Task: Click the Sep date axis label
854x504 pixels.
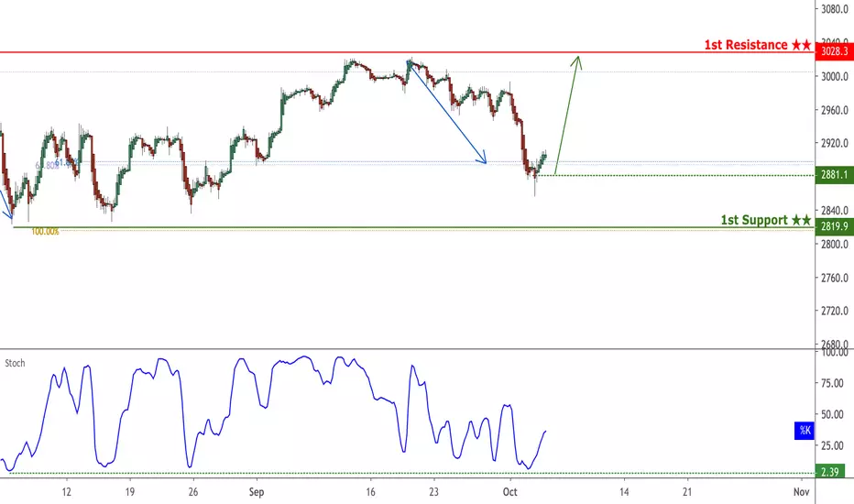Action: 257,492
